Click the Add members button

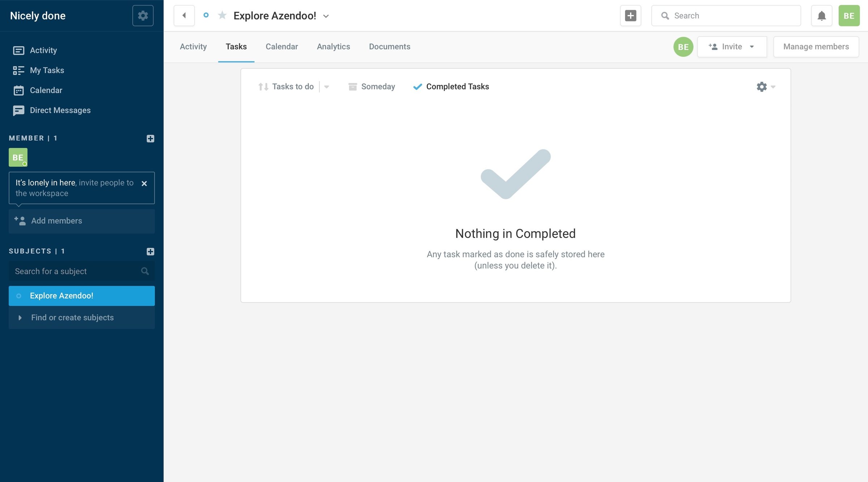82,221
